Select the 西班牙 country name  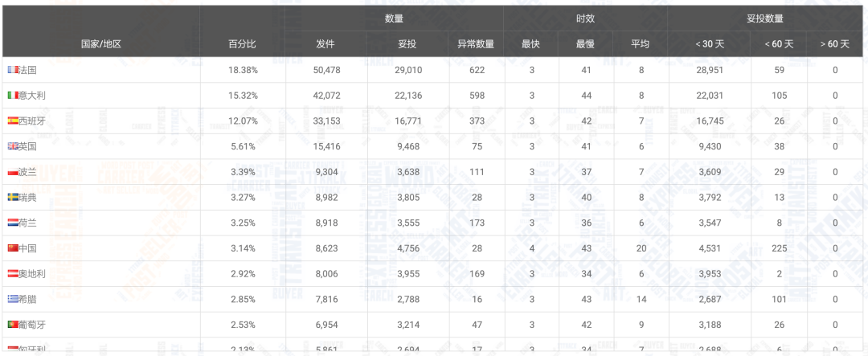coord(32,121)
